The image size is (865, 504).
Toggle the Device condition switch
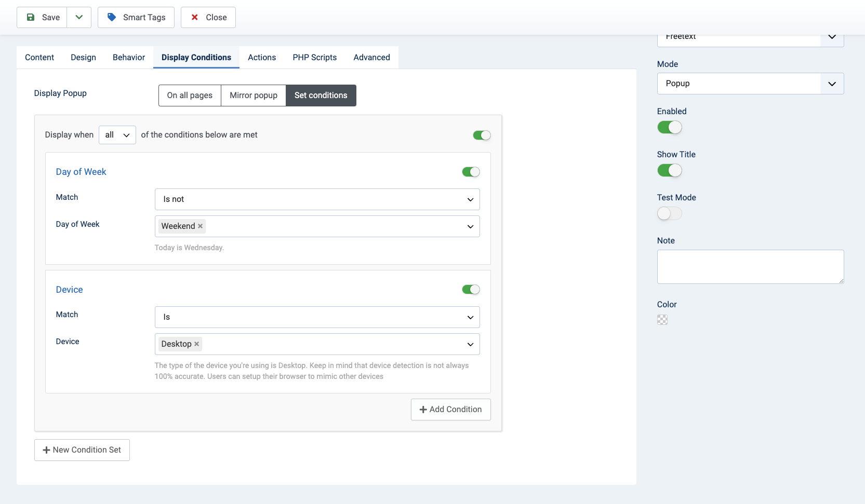[471, 290]
